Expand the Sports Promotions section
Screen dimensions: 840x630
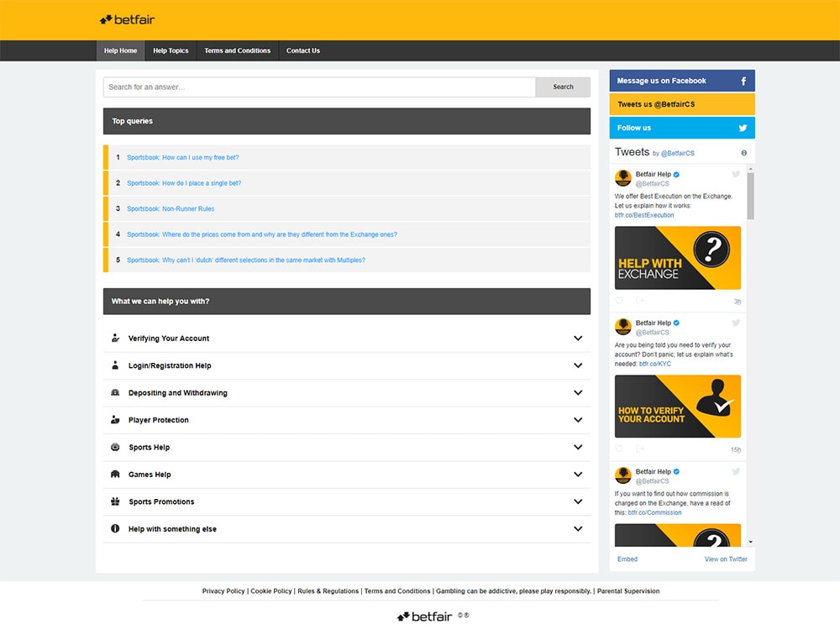(x=578, y=502)
